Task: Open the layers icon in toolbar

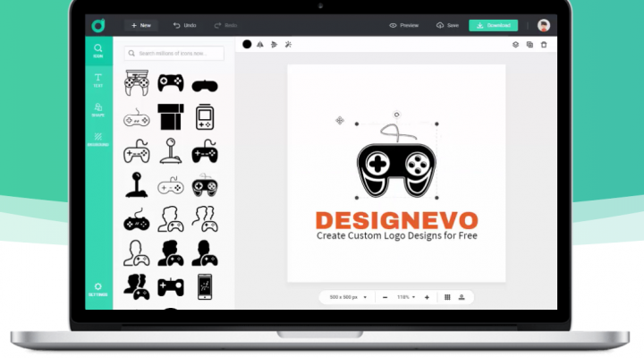Action: pos(515,44)
